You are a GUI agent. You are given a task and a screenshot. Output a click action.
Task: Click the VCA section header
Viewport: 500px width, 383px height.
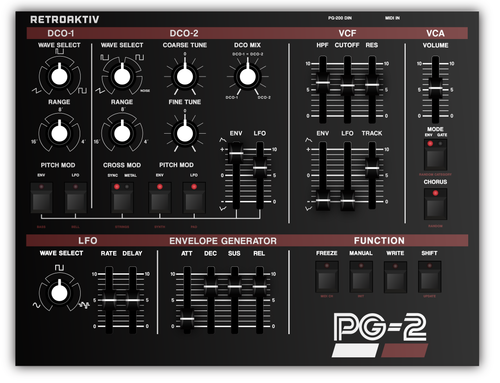click(x=435, y=33)
